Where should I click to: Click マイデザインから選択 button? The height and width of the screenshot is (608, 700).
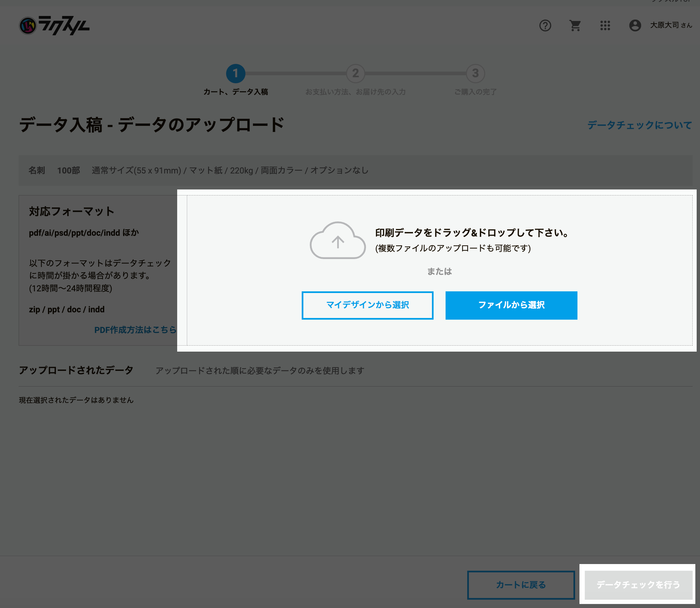367,305
